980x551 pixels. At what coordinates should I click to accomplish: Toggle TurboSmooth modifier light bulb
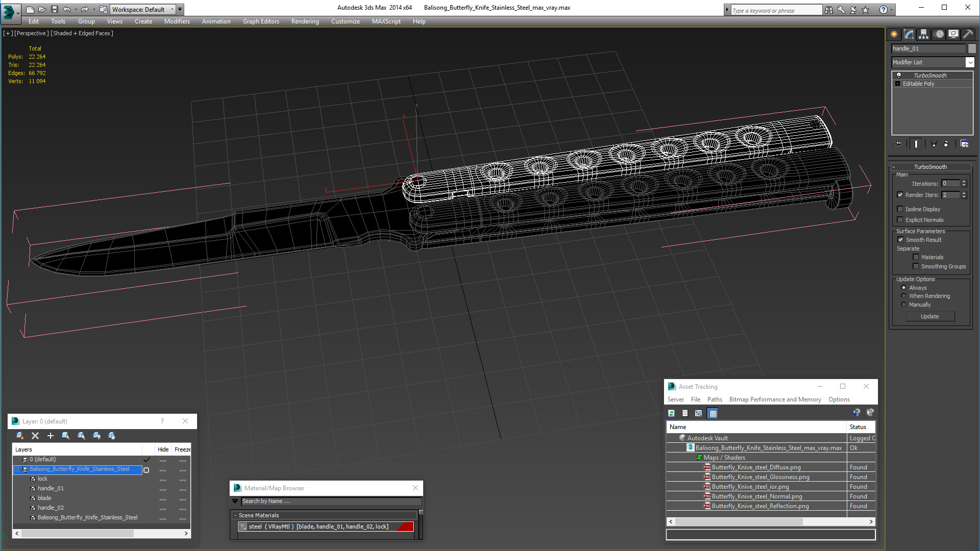pos(899,75)
